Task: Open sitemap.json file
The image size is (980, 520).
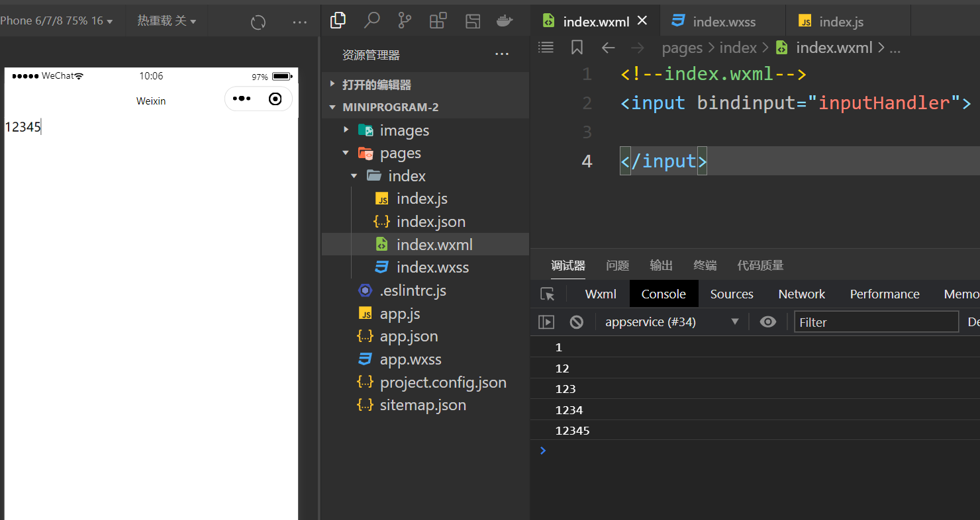Action: pos(425,405)
